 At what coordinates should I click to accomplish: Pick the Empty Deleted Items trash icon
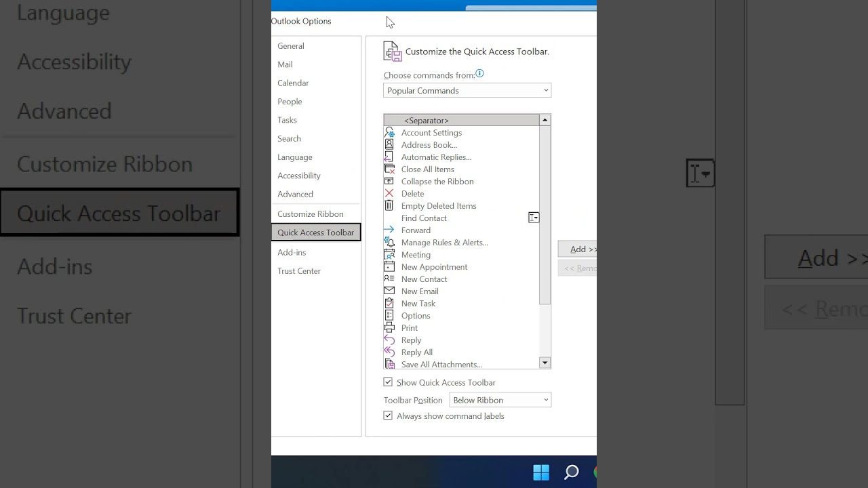[389, 206]
